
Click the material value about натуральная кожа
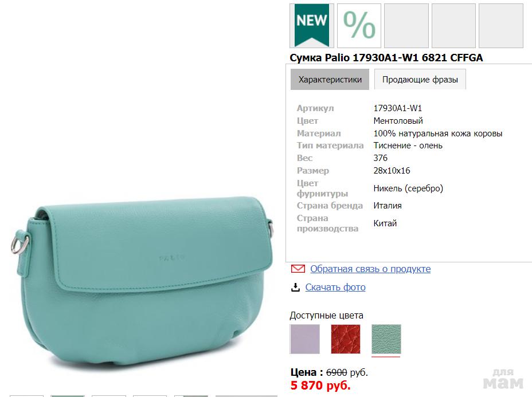click(x=437, y=133)
